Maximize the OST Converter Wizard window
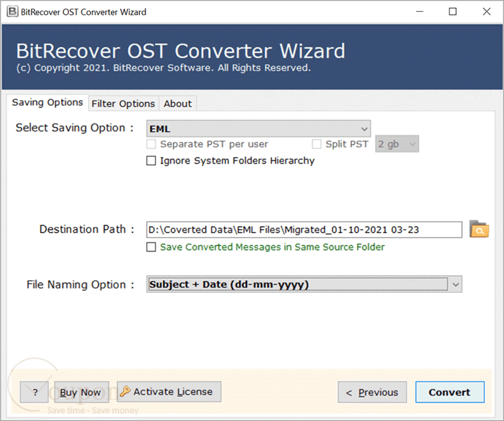 point(453,12)
